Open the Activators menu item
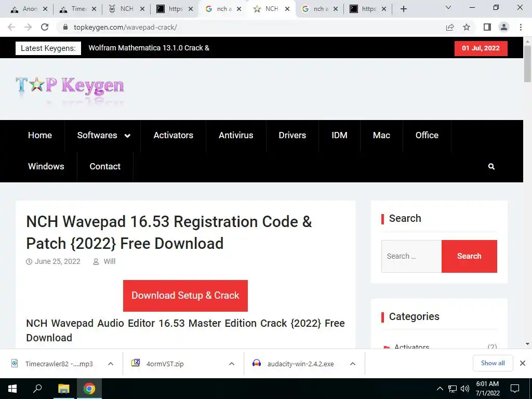Screen dimensions: 532x399 174,136
